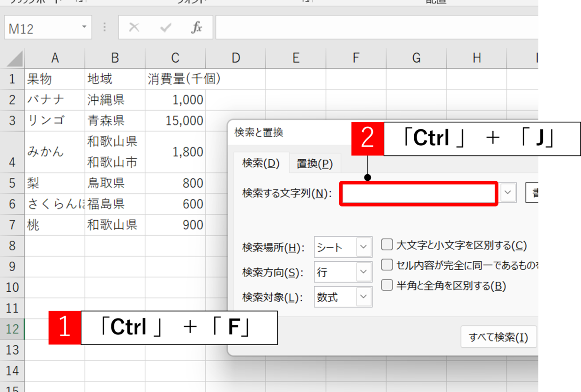The width and height of the screenshot is (581, 392).
Task: Select column C header
Action: [175, 58]
